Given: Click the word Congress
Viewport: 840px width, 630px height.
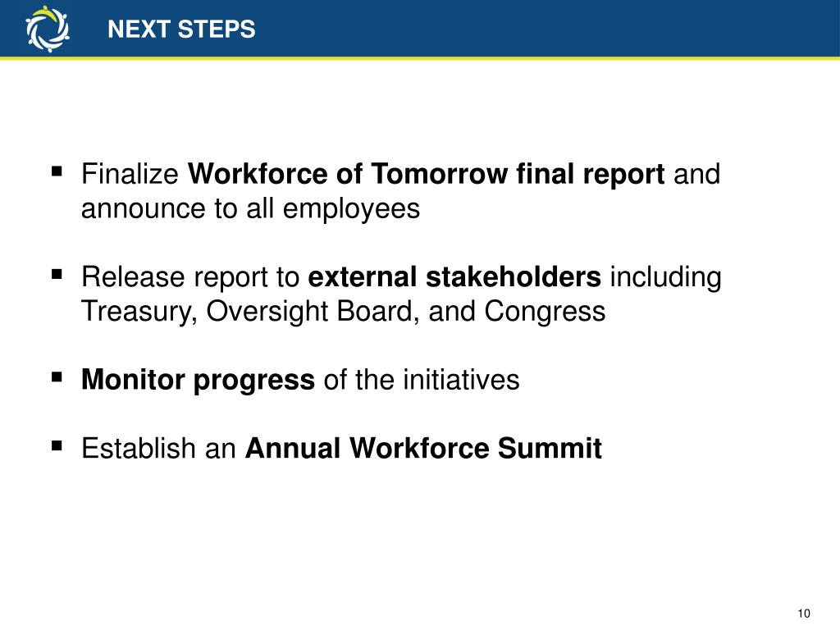Looking at the screenshot, I should [x=545, y=312].
